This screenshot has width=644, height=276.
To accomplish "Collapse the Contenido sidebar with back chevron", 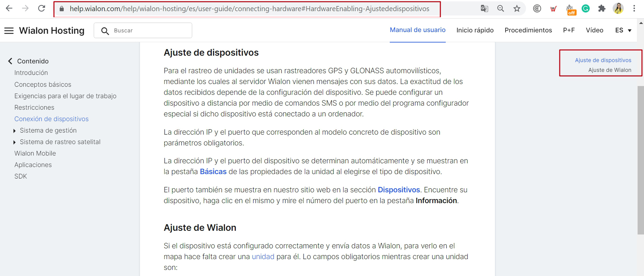I will click(10, 61).
